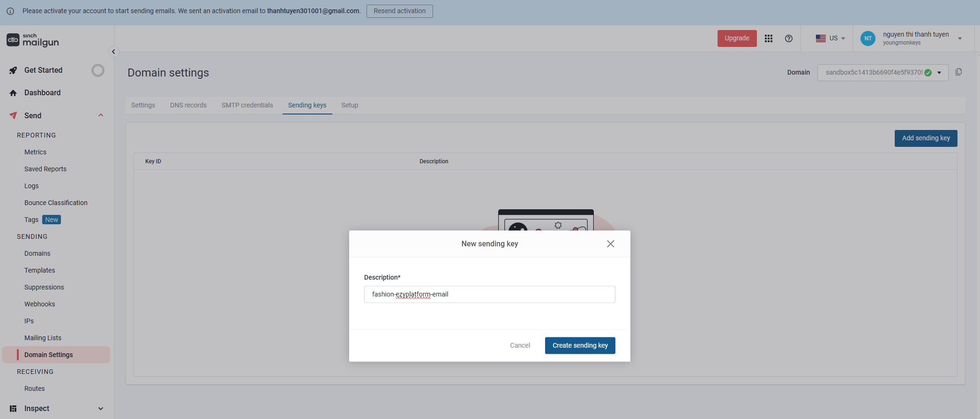Click the Get Started progress circle
The image size is (980, 419).
pyautogui.click(x=97, y=70)
